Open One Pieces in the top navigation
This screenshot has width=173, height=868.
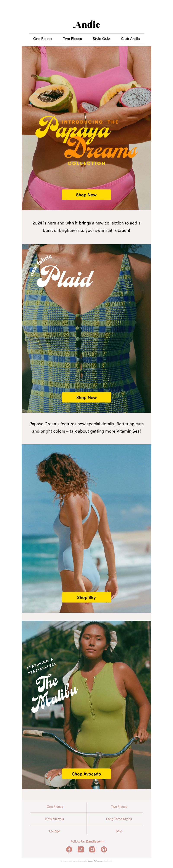42,39
